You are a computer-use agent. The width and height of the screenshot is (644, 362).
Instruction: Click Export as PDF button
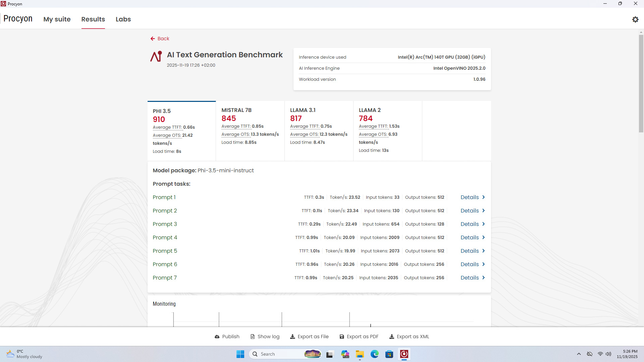coord(359,337)
